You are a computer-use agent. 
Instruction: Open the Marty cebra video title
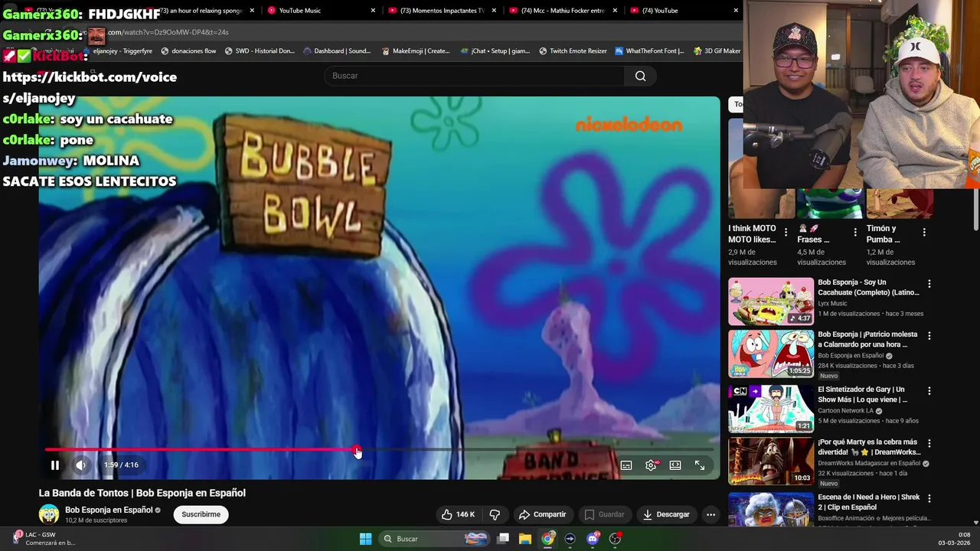click(868, 447)
